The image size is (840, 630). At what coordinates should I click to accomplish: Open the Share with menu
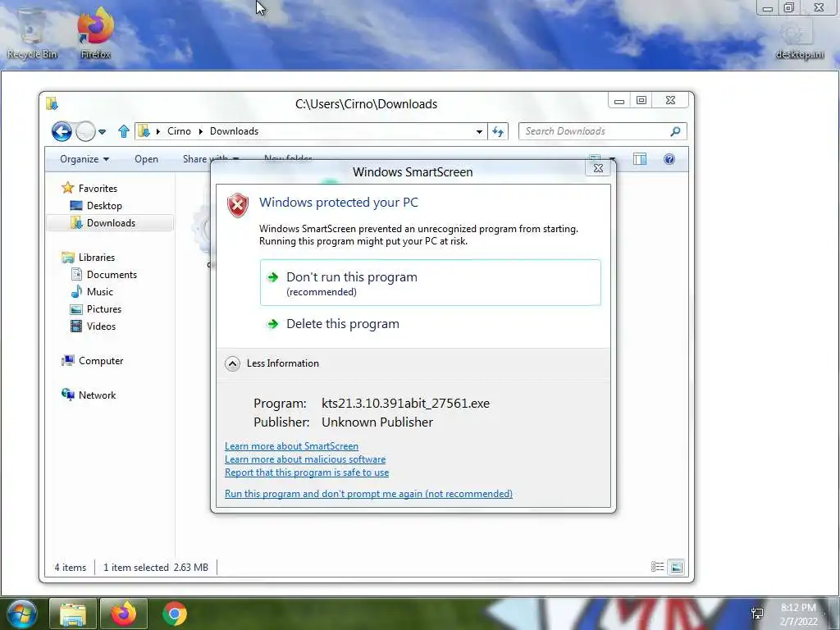(211, 159)
